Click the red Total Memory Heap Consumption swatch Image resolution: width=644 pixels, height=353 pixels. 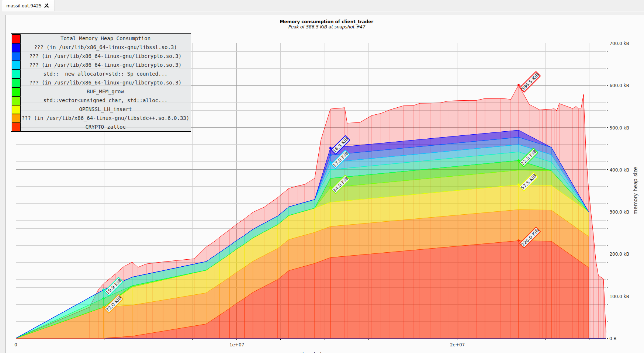(16, 38)
